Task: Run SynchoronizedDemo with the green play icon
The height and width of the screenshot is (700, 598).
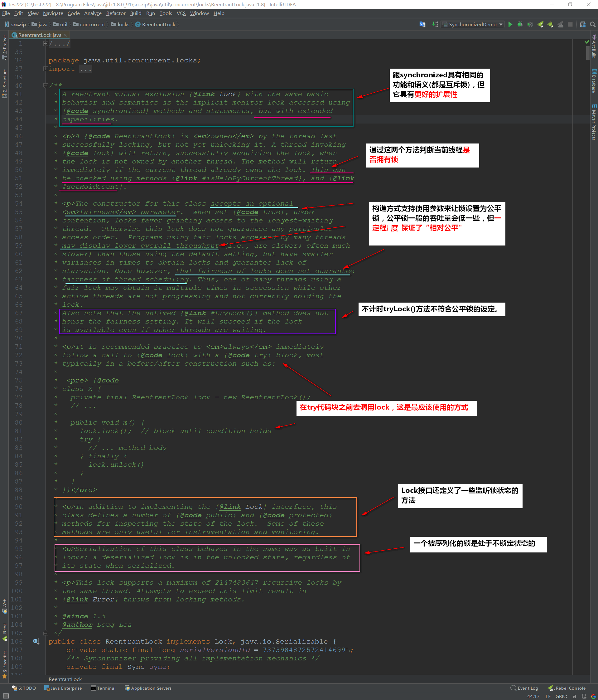Action: pos(510,24)
